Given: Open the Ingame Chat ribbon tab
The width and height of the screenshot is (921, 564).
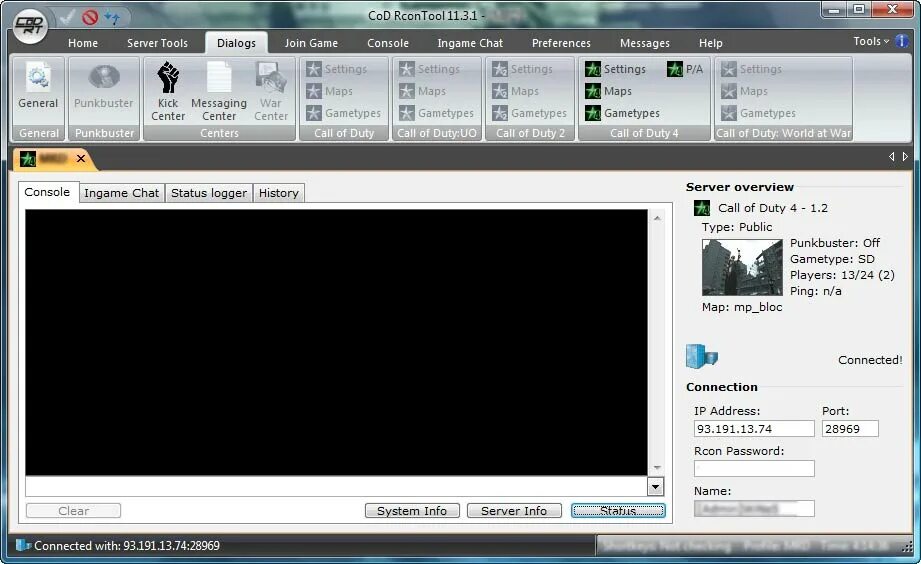Looking at the screenshot, I should 470,43.
